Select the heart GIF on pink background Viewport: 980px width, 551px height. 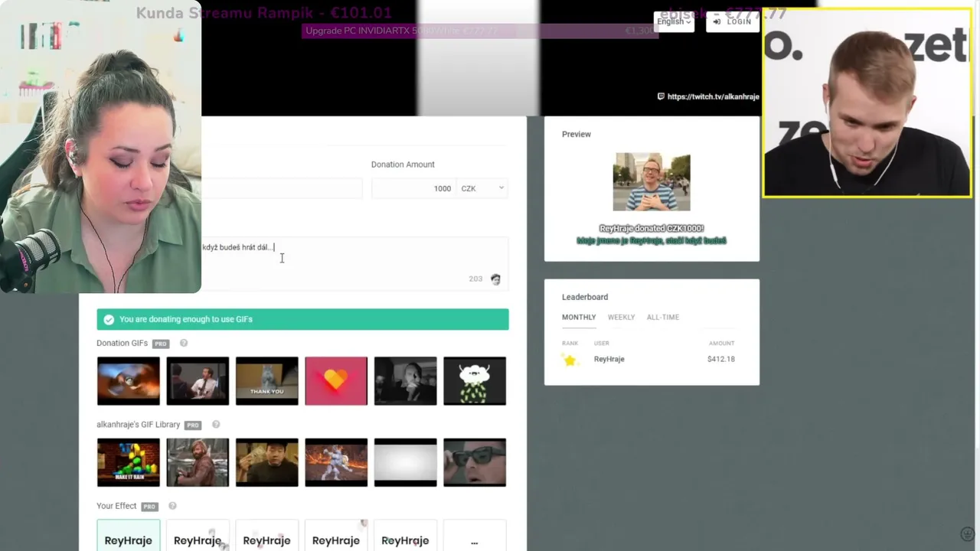(x=336, y=381)
